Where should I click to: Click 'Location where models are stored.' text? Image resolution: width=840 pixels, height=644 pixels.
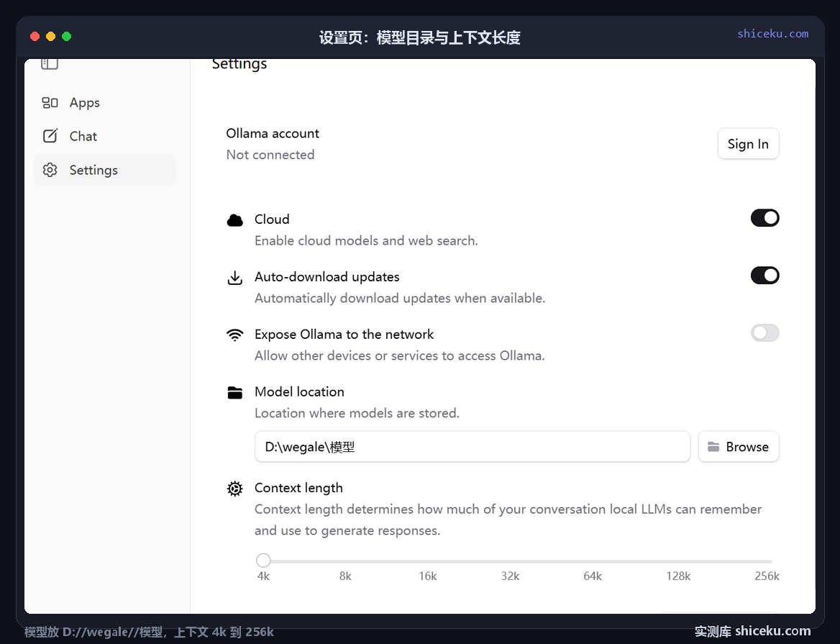click(357, 413)
